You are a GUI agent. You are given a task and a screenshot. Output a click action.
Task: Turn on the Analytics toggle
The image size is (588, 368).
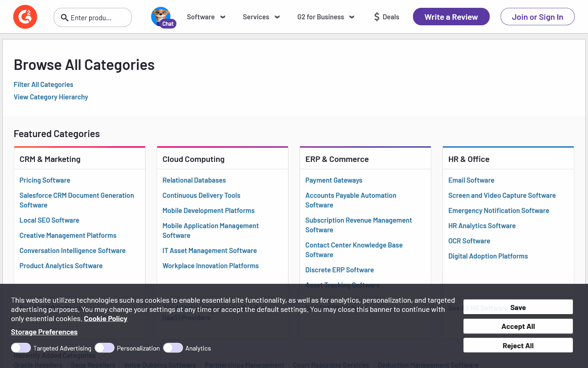coord(173,348)
